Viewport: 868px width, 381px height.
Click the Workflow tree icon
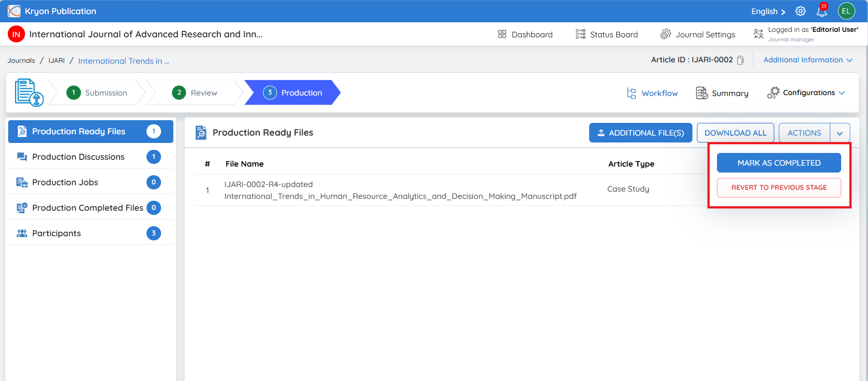631,93
